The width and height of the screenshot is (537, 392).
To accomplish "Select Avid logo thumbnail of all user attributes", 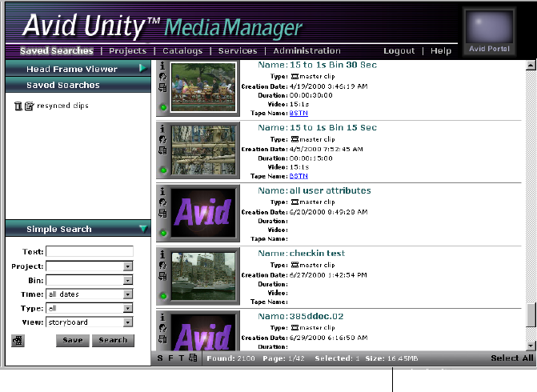I will pos(203,213).
